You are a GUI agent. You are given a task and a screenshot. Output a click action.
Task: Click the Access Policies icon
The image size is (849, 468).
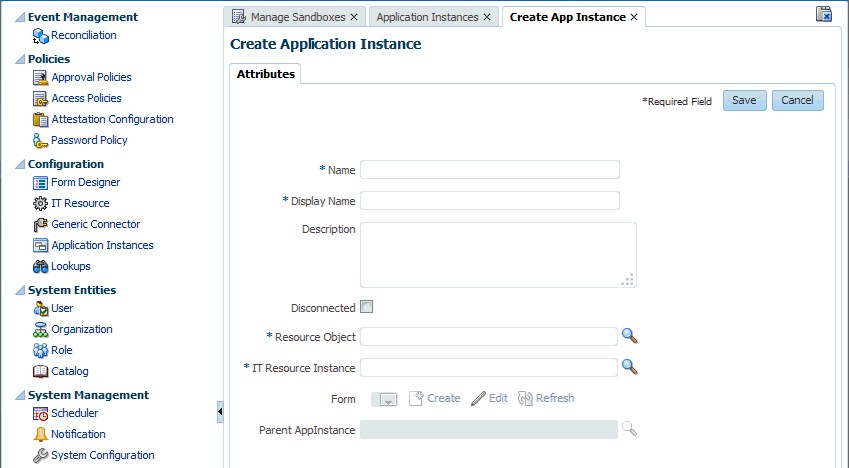(x=40, y=99)
